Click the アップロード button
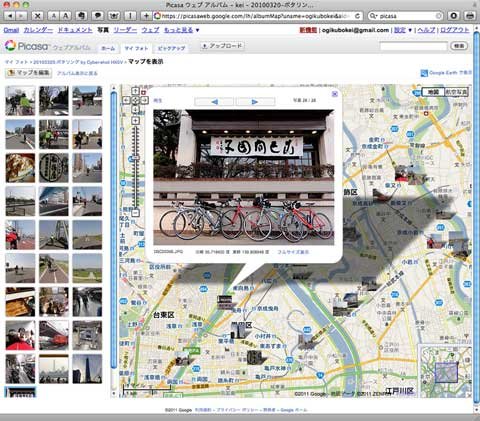Viewport: 480px width, 421px height. click(x=223, y=46)
